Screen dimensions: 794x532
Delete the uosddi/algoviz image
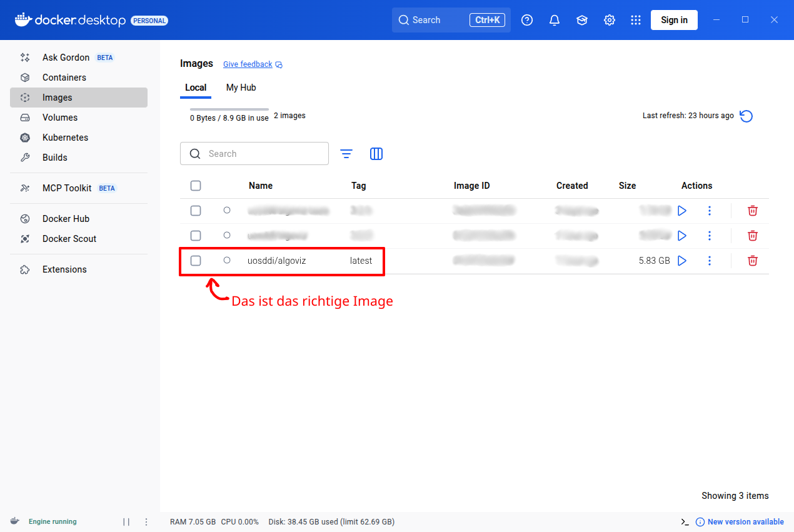coord(753,261)
